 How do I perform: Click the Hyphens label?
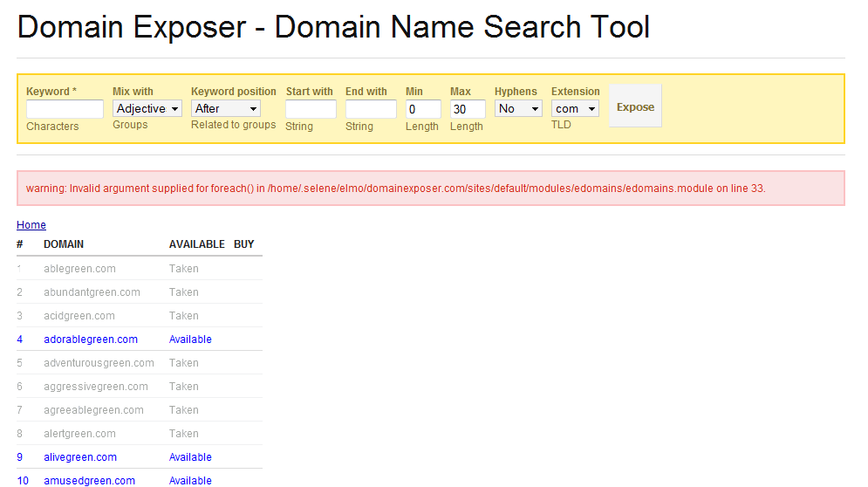516,92
